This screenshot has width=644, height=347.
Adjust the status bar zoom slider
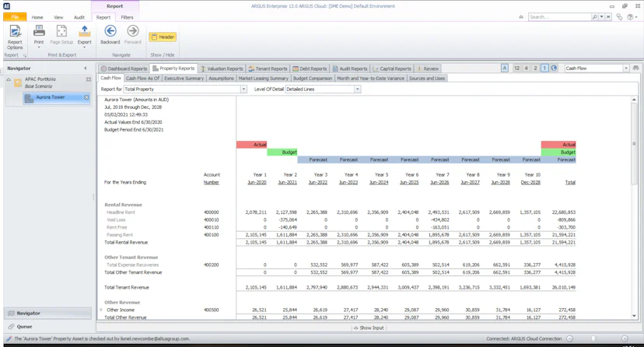point(593,338)
